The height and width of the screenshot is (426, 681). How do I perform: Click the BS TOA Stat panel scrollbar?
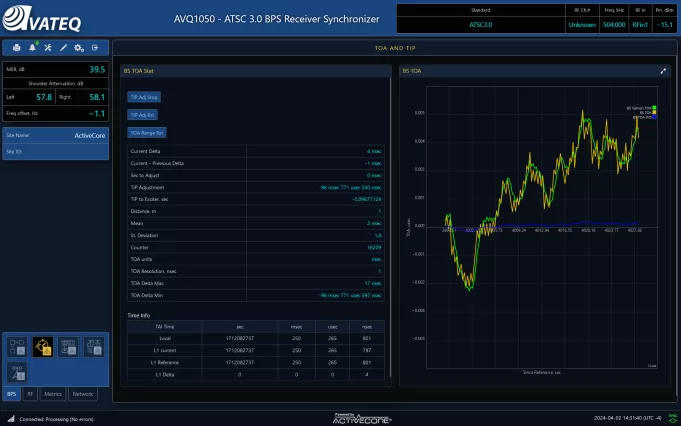(390, 227)
